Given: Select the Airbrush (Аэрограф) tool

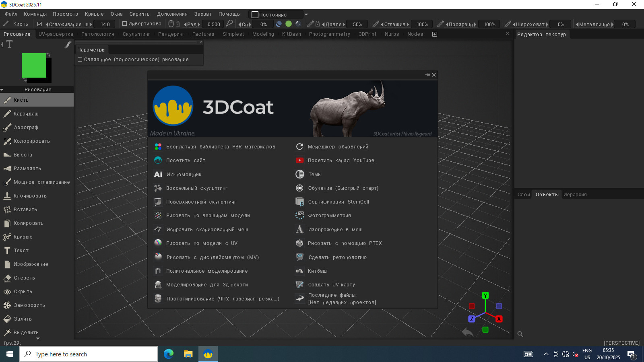Looking at the screenshot, I should coord(26,128).
